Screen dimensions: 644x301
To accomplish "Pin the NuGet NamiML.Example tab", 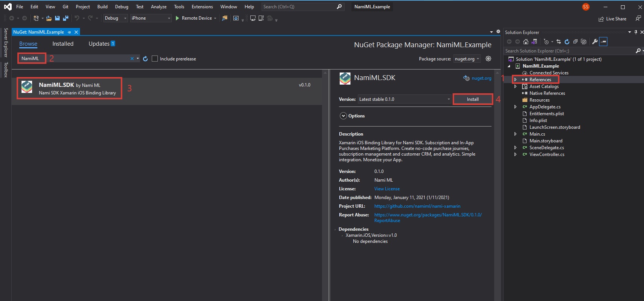I will click(69, 32).
